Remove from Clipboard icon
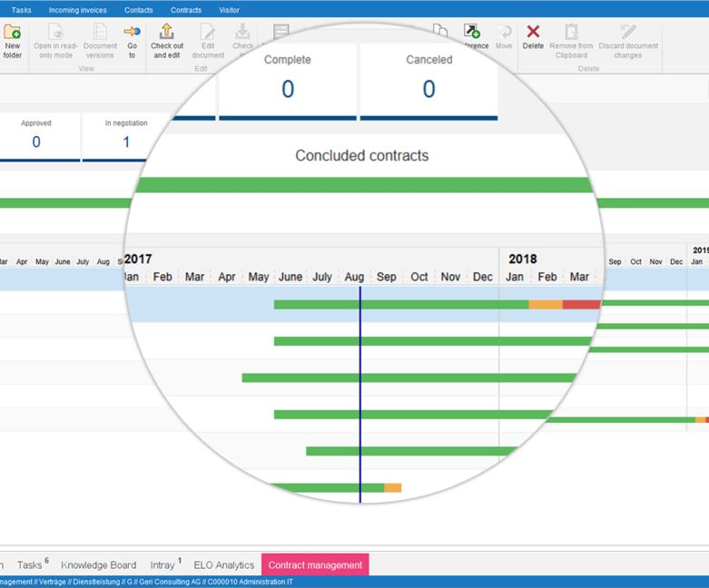 (571, 32)
